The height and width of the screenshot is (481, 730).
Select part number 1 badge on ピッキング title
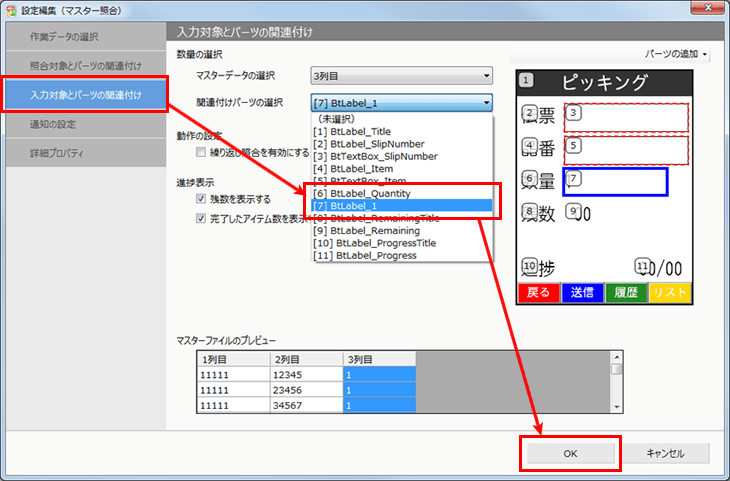point(527,81)
